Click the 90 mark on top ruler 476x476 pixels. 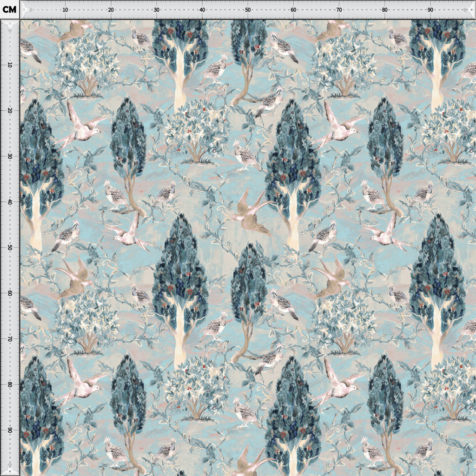[x=430, y=10]
